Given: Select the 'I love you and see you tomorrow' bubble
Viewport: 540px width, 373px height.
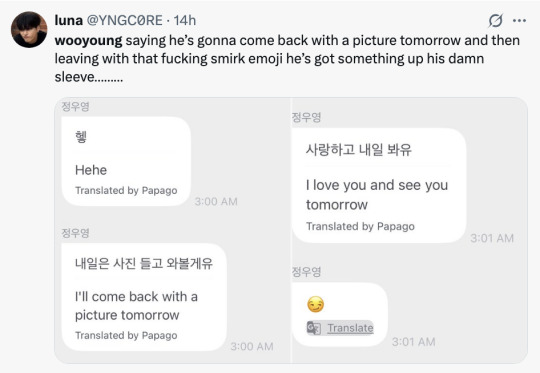Looking at the screenshot, I should pos(379,185).
